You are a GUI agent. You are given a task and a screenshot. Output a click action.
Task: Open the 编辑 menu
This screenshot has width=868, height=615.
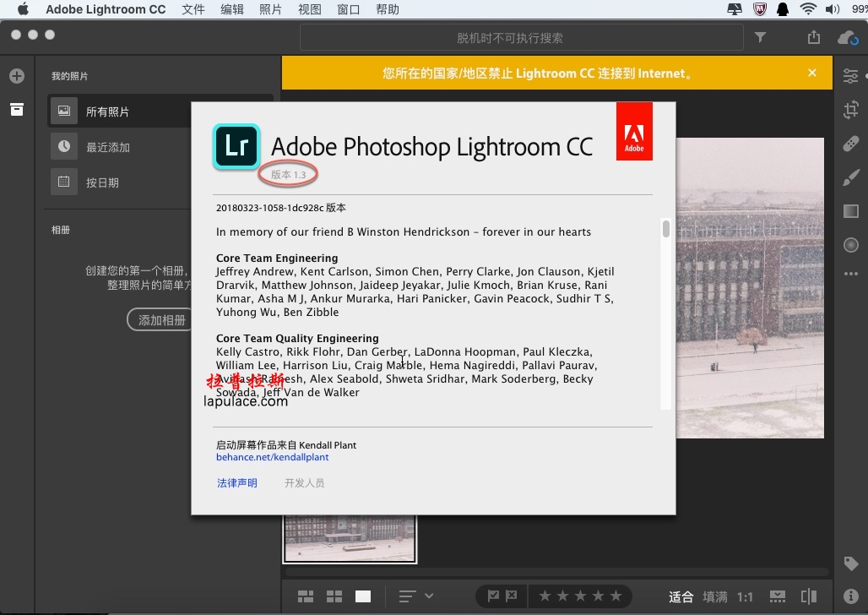pos(232,9)
